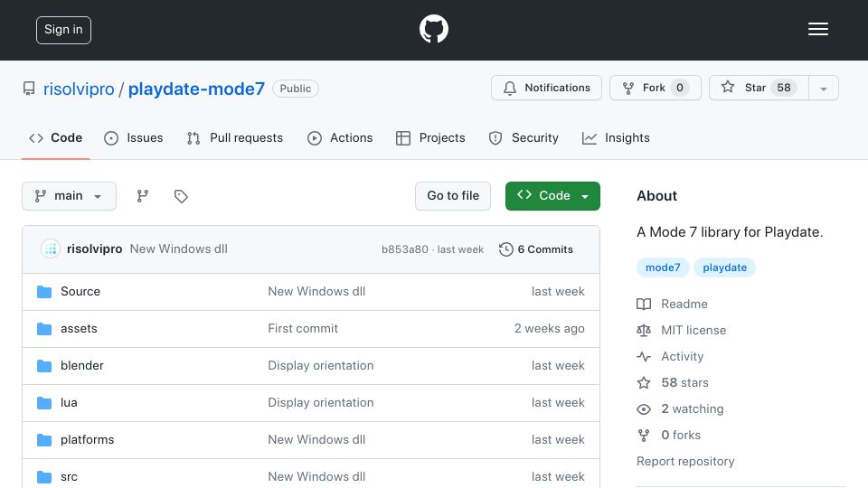Click the branches fork icon next to main
This screenshot has width=868, height=488.
tap(143, 196)
